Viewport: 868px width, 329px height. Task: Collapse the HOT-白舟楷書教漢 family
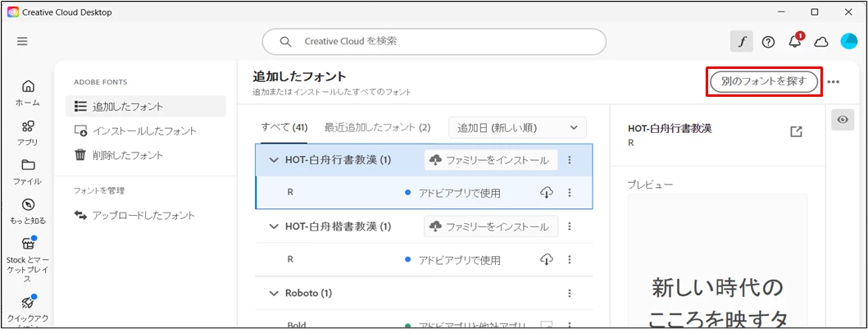click(x=274, y=226)
